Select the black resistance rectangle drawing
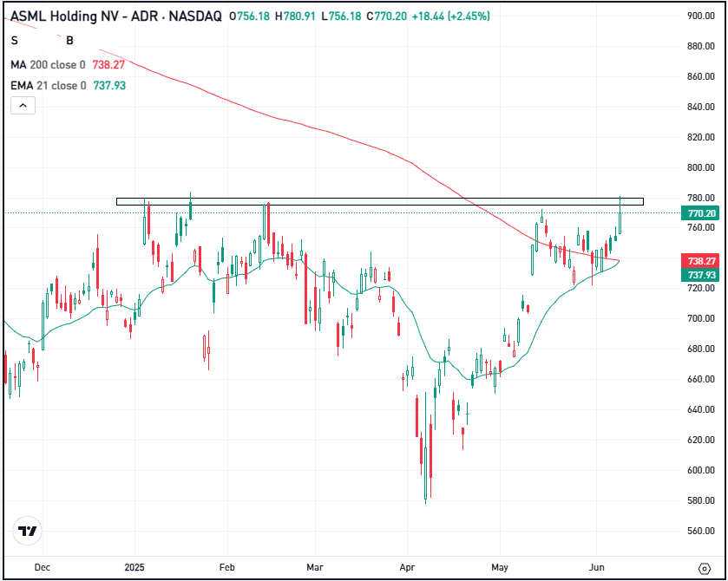Viewport: 728px width, 581px height. pos(380,201)
